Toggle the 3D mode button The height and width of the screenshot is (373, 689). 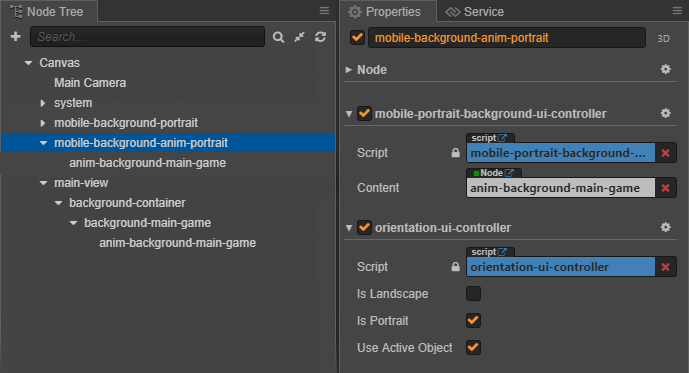663,39
